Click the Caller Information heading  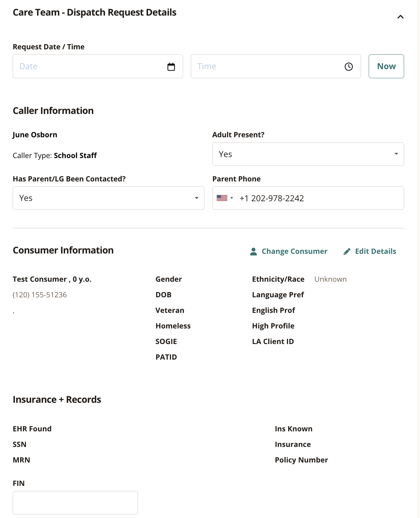click(53, 111)
